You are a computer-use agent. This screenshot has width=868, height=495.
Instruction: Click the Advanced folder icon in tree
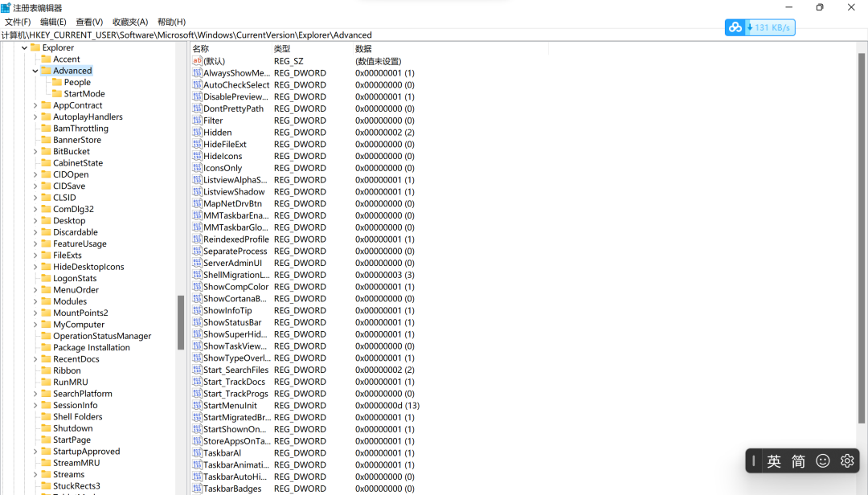click(46, 71)
